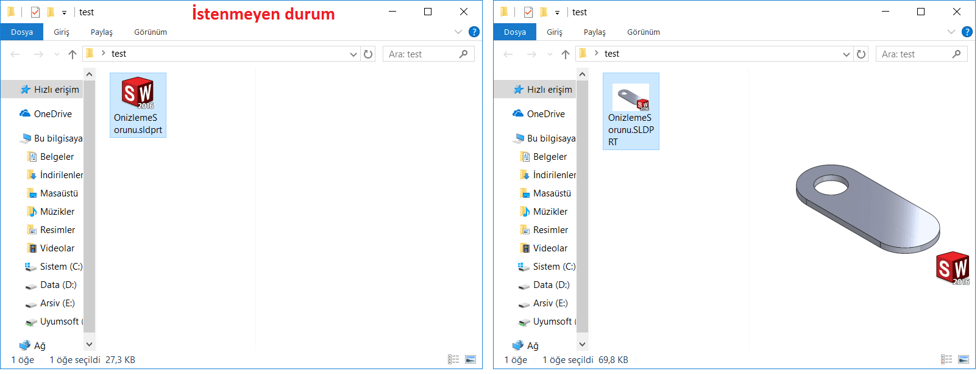Open Resimler folder in right window sidebar
The image size is (980, 374).
click(544, 230)
